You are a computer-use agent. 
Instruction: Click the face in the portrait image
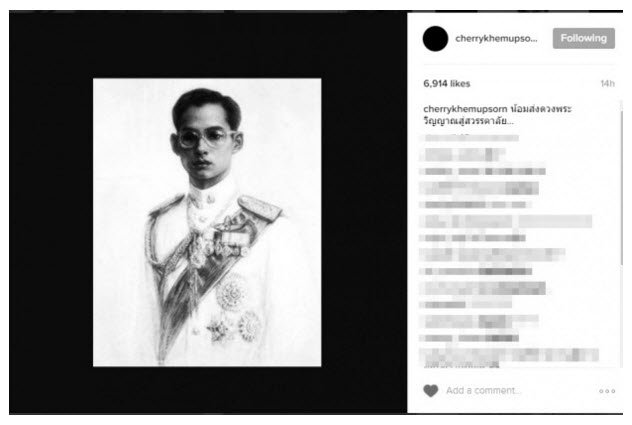tap(206, 145)
